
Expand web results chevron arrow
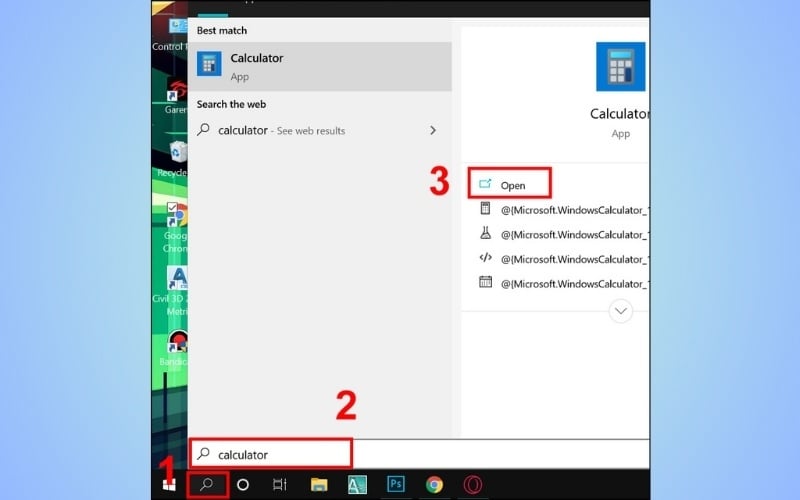pos(433,130)
